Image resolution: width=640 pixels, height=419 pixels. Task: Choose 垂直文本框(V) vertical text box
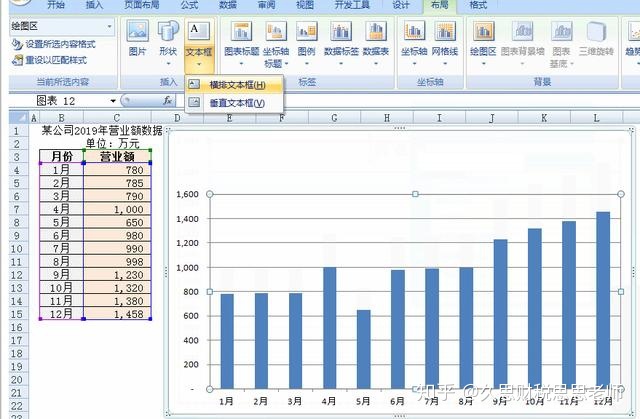234,103
